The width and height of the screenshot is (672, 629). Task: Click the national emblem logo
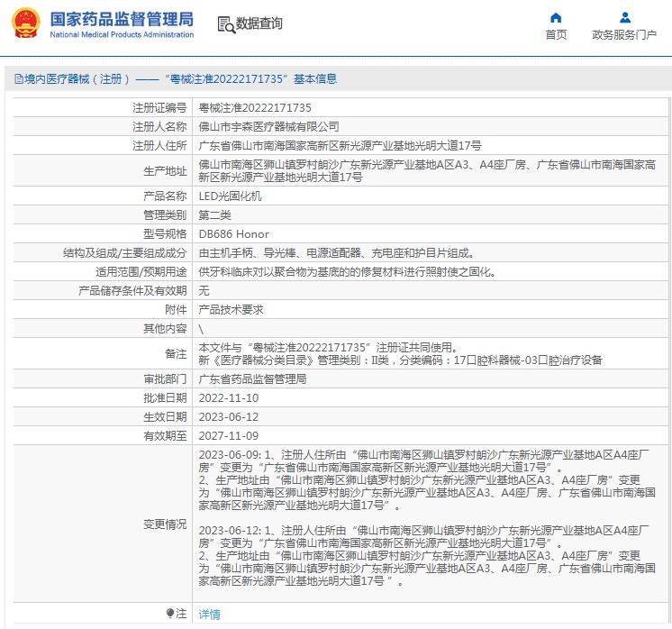tap(26, 24)
